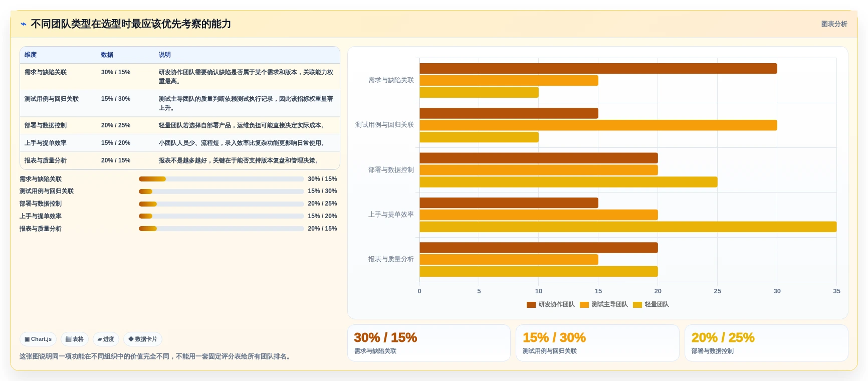This screenshot has height=381, width=868.
Task: Open the 15% / 30% 测试用例与回归关联 data card
Action: point(597,343)
